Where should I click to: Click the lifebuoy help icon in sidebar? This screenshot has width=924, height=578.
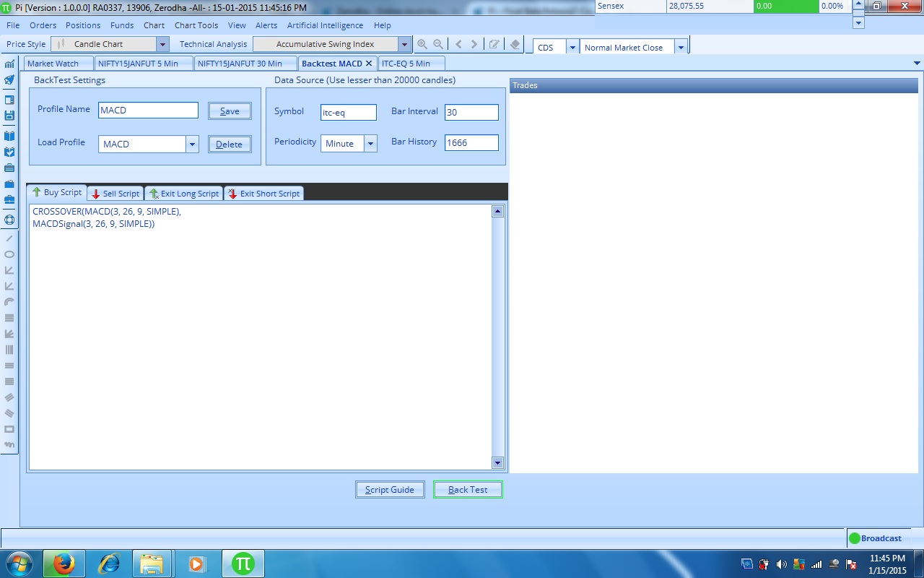(9, 220)
